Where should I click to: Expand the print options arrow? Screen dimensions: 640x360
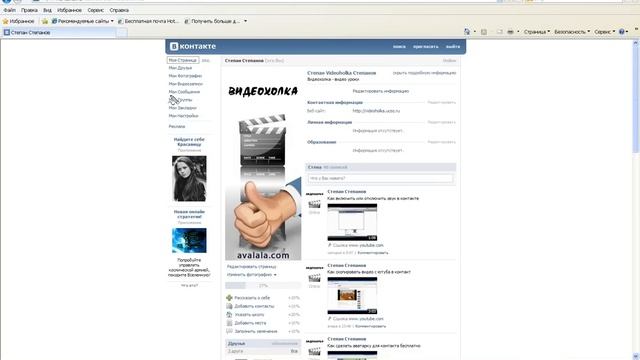pyautogui.click(x=518, y=31)
